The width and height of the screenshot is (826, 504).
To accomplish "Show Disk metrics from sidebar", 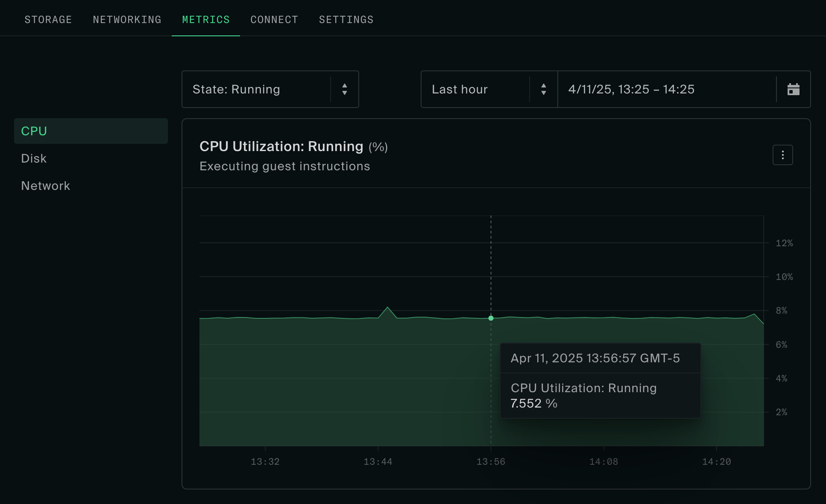I will pyautogui.click(x=34, y=158).
